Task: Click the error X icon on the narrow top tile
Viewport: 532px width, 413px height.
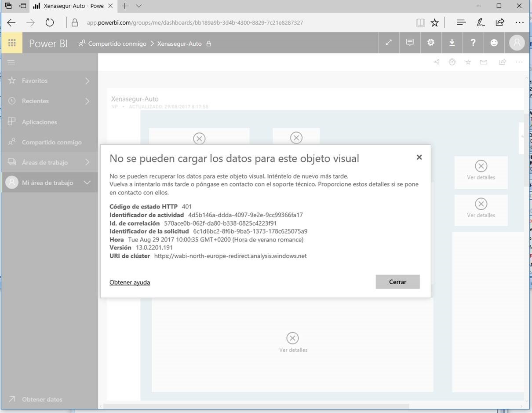Action: click(x=296, y=138)
